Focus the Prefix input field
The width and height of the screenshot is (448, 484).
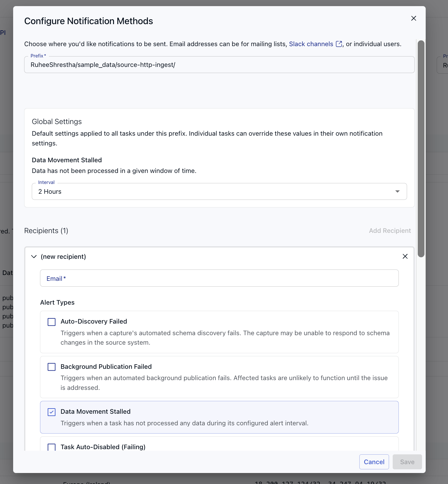[219, 65]
